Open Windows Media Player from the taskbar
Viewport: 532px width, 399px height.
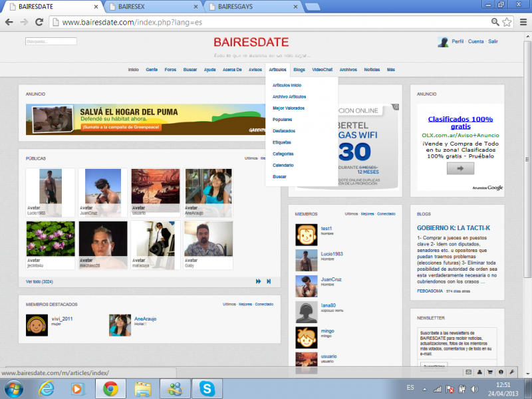(78, 389)
